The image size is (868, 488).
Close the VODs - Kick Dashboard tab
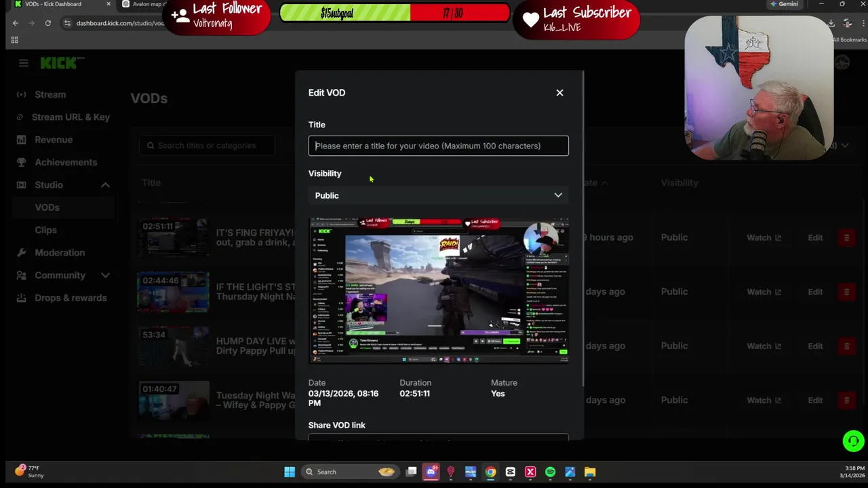pos(108,4)
